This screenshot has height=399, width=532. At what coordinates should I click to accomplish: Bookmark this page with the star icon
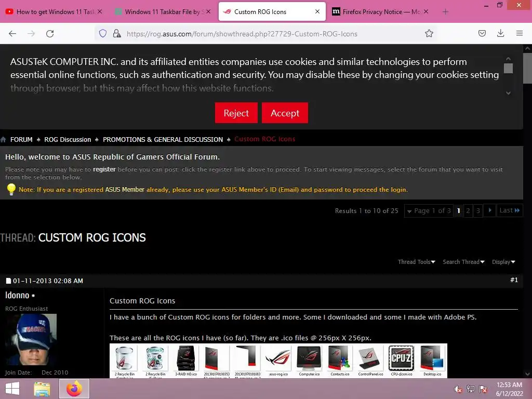tap(429, 33)
